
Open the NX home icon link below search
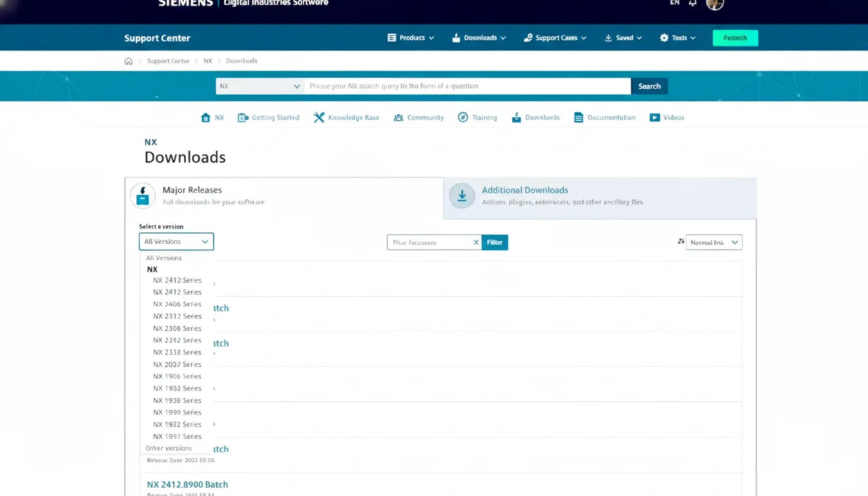tap(206, 118)
